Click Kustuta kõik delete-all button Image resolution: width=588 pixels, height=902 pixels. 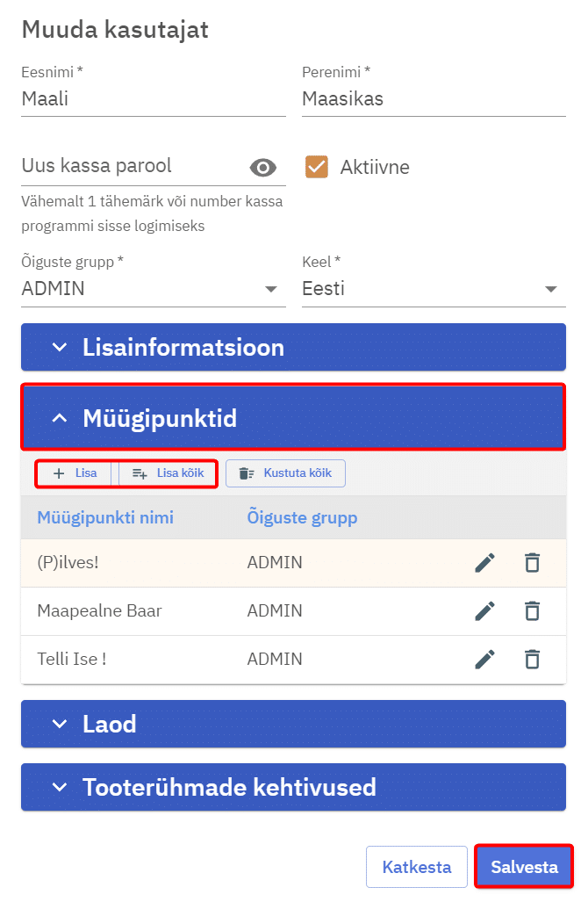pyautogui.click(x=285, y=473)
